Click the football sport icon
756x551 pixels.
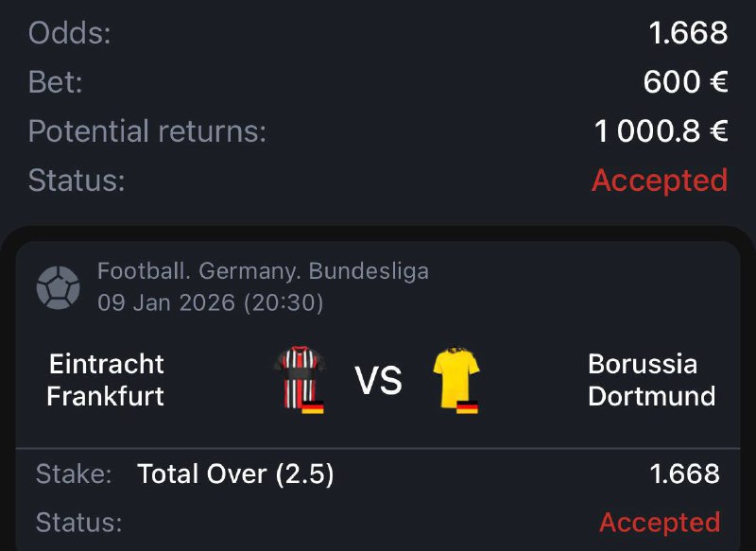point(58,287)
